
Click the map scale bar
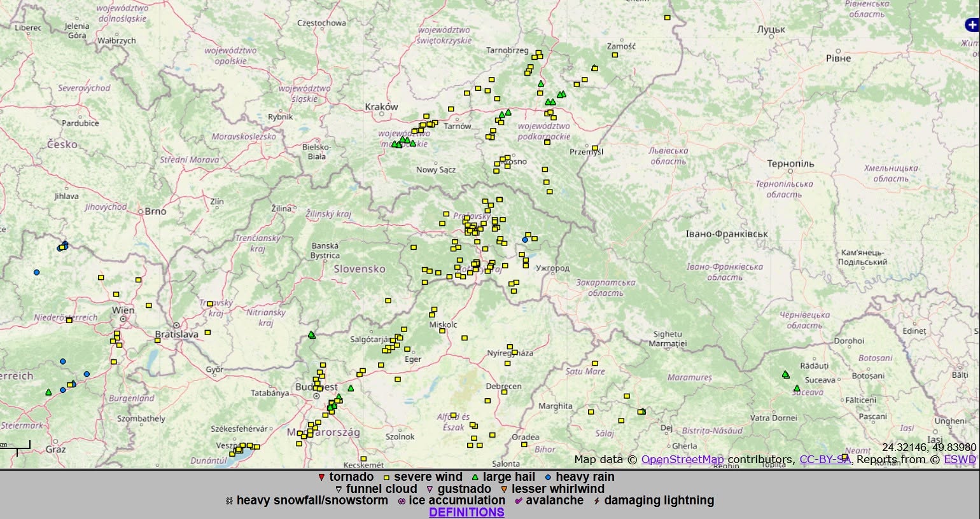[x=15, y=447]
